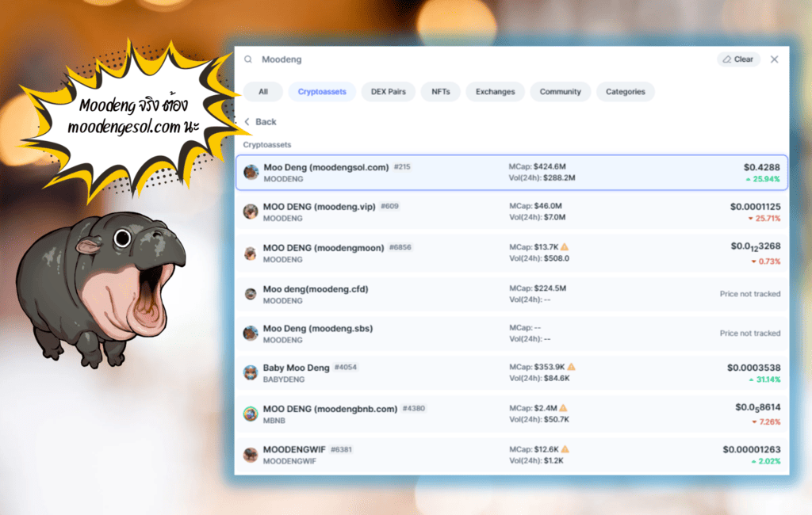Clear the search query
Viewport: 812px width, 515px height.
pyautogui.click(x=738, y=59)
